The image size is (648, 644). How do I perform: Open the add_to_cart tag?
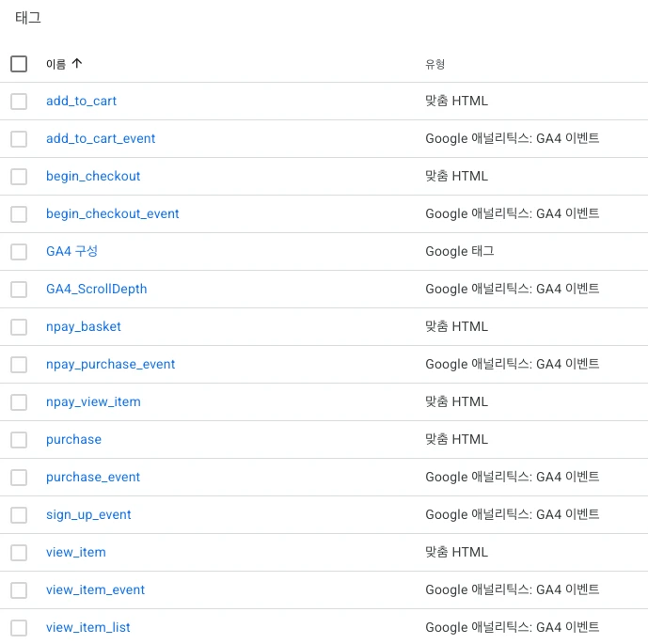coord(81,102)
